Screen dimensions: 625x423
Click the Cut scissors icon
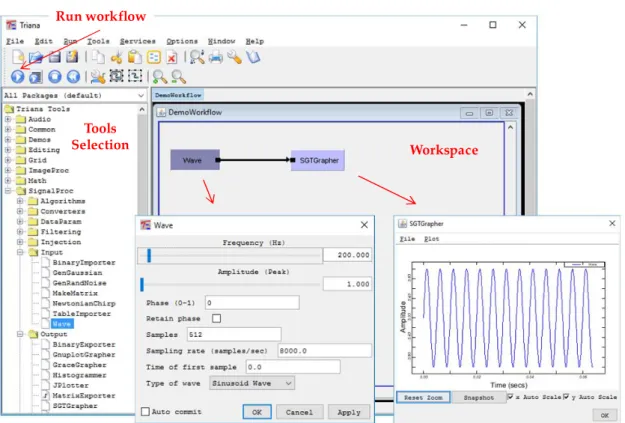click(116, 57)
